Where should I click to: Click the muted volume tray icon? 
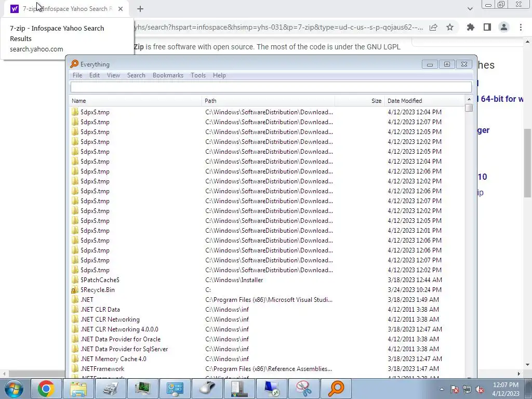point(480,389)
